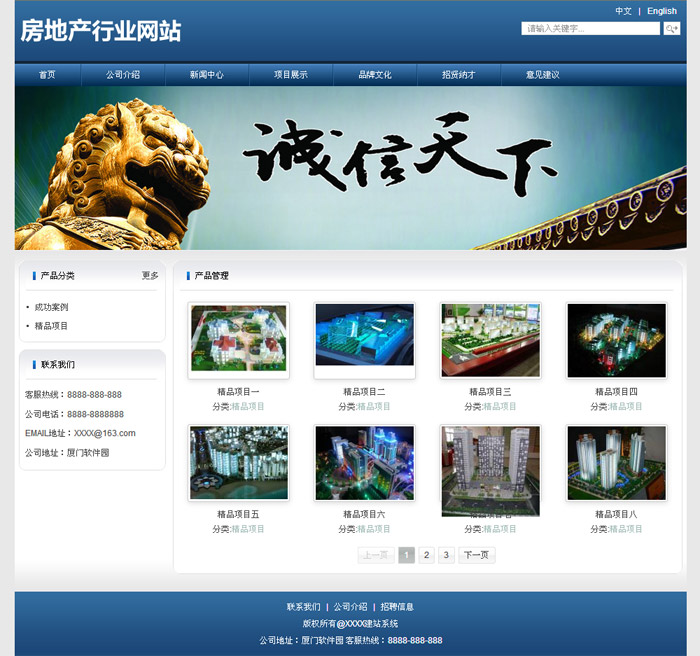Image resolution: width=700 pixels, height=656 pixels.
Task: Go to 公司介绍 in navigation bar
Action: point(123,75)
